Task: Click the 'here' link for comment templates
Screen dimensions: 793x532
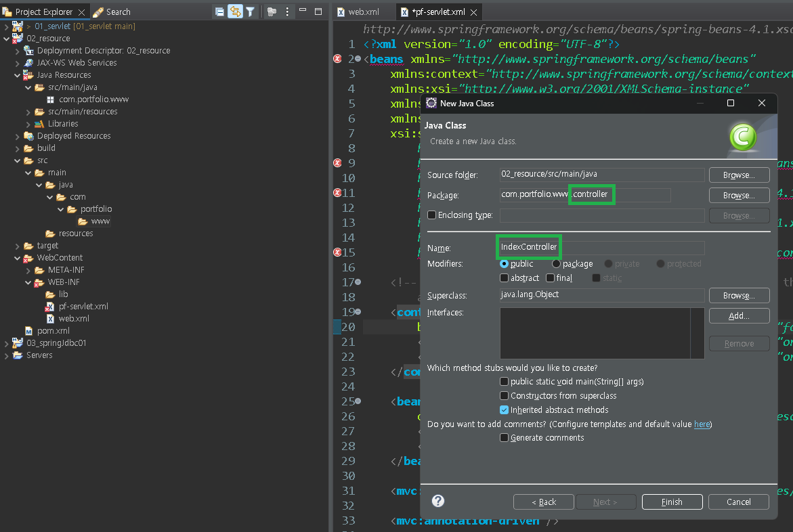Action: [702, 424]
